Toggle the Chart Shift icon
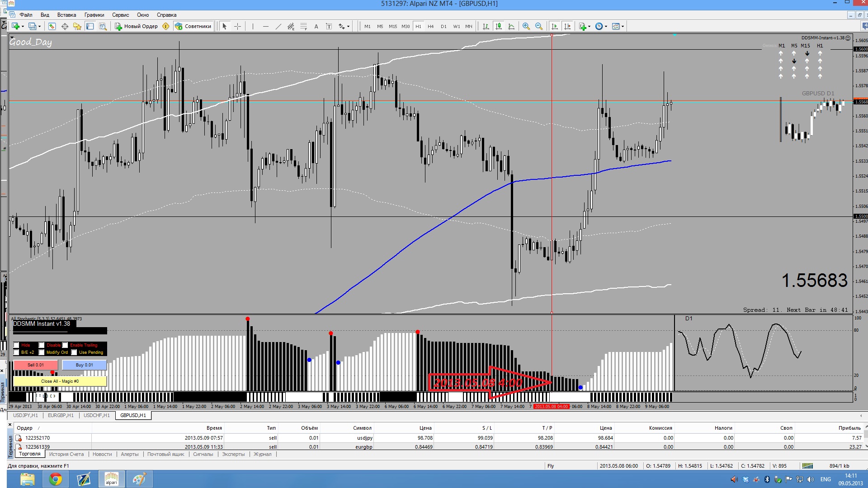The width and height of the screenshot is (868, 488). click(x=567, y=26)
